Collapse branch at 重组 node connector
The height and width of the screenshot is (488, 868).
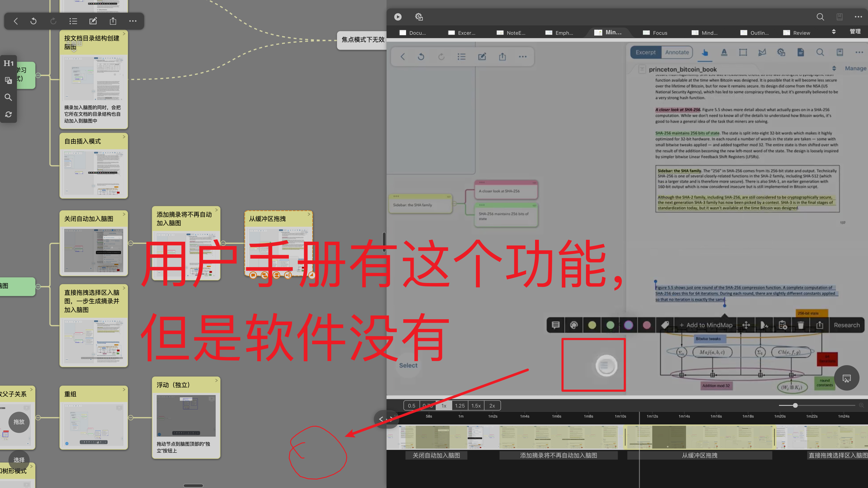(x=131, y=418)
